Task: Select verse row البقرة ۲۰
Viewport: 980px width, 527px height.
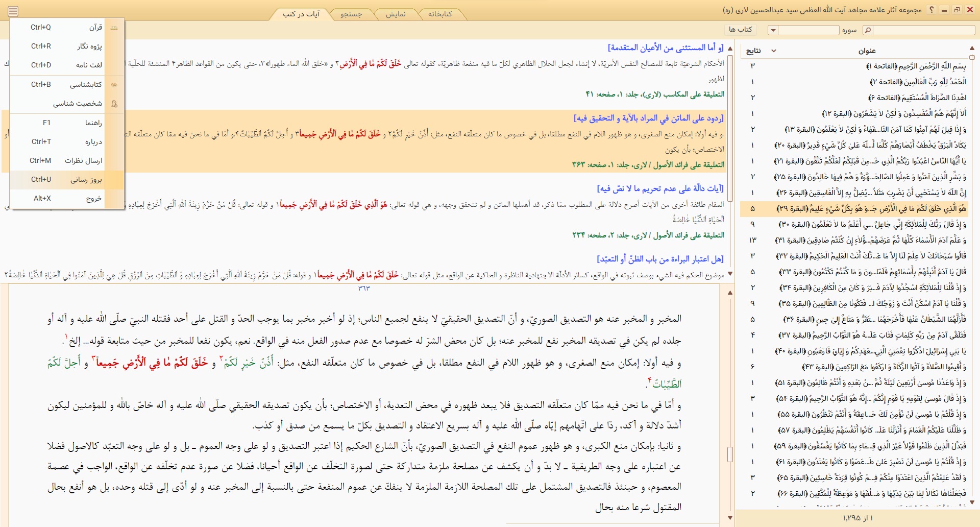Action: (853, 145)
